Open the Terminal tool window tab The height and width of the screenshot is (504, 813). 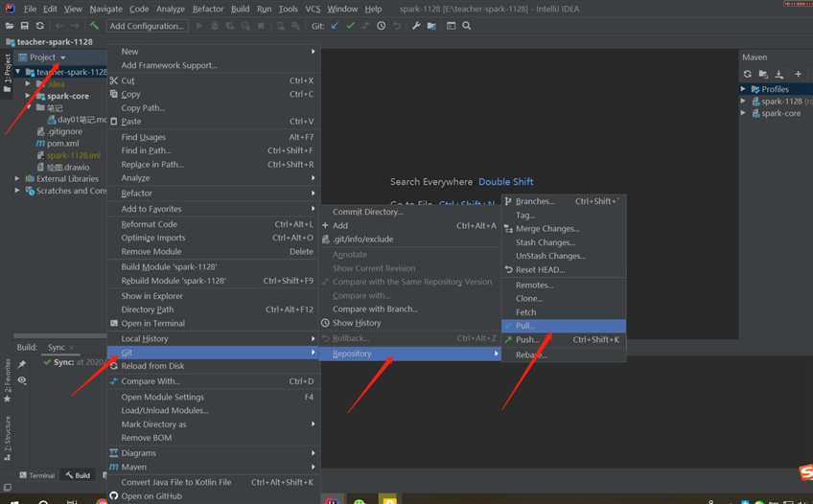pos(36,475)
